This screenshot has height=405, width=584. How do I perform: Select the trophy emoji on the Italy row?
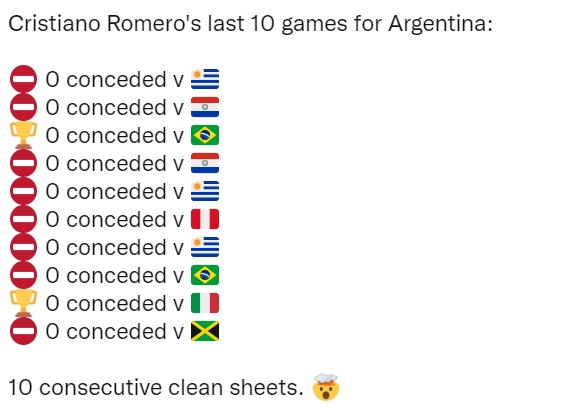(x=23, y=303)
